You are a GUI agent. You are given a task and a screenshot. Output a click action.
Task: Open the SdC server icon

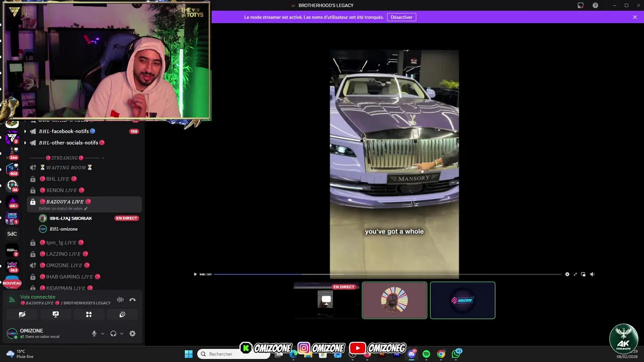coord(12,234)
